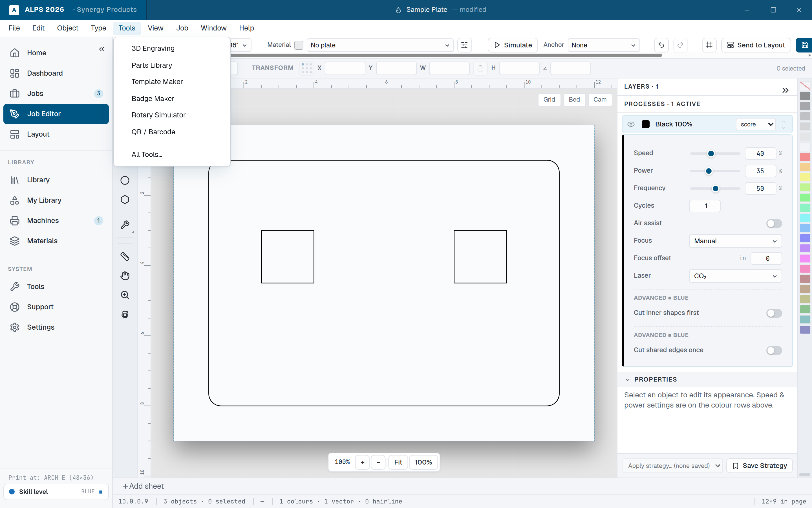Enable Cut shared edges once
The width and height of the screenshot is (812, 508).
point(774,351)
